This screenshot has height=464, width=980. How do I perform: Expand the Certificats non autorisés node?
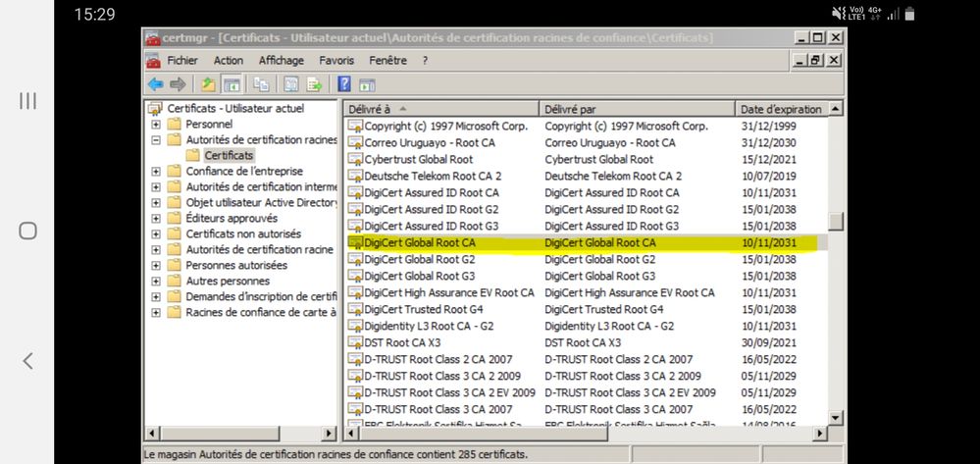[156, 234]
